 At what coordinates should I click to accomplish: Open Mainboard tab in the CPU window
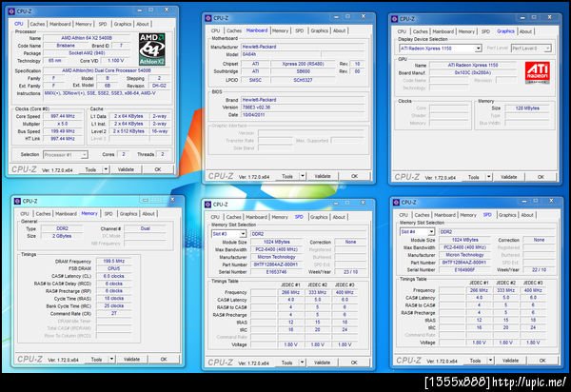tap(60, 24)
